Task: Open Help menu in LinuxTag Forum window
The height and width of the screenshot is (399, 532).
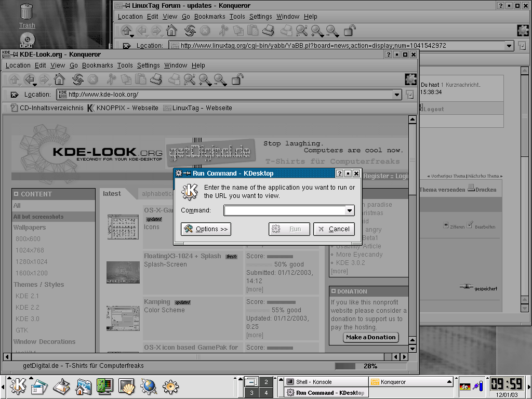Action: point(310,17)
